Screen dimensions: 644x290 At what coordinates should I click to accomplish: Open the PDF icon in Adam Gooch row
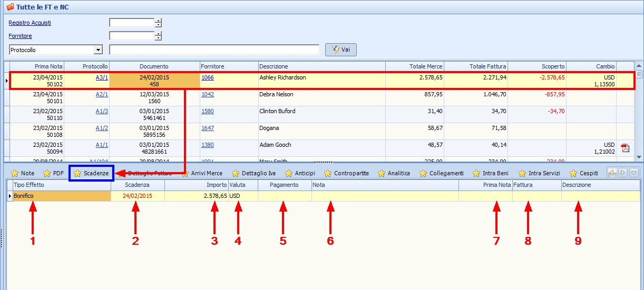625,148
